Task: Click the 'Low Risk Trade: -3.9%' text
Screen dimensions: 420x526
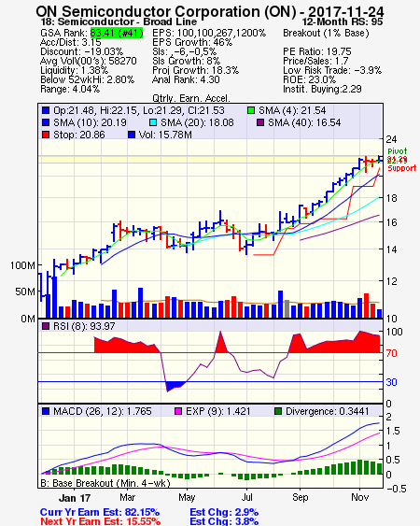Action: (332, 70)
